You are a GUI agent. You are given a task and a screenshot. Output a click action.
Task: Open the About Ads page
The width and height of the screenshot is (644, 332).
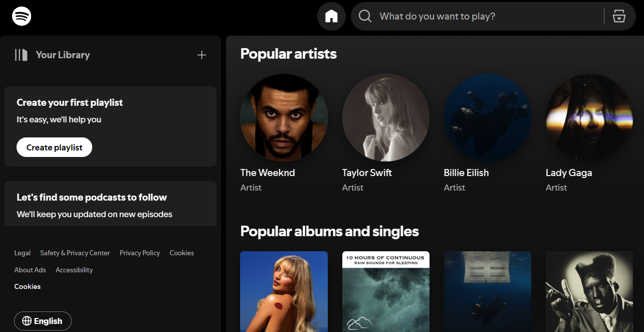pos(30,270)
